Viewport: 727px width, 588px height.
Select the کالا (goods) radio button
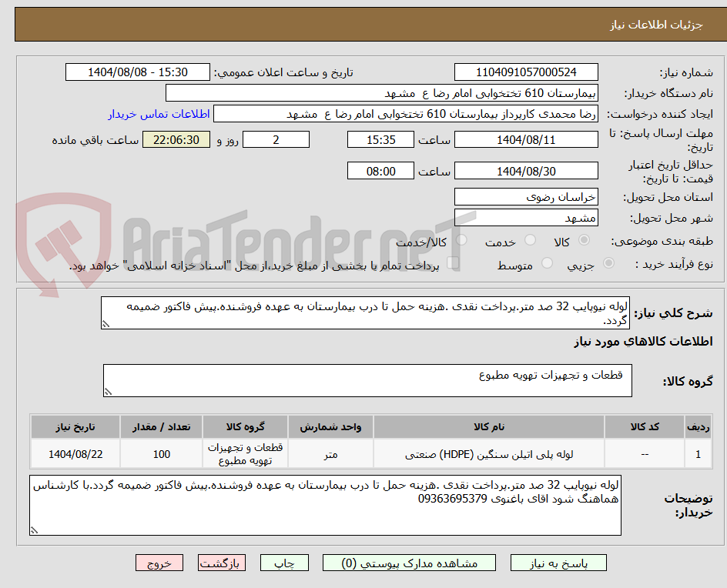click(584, 239)
